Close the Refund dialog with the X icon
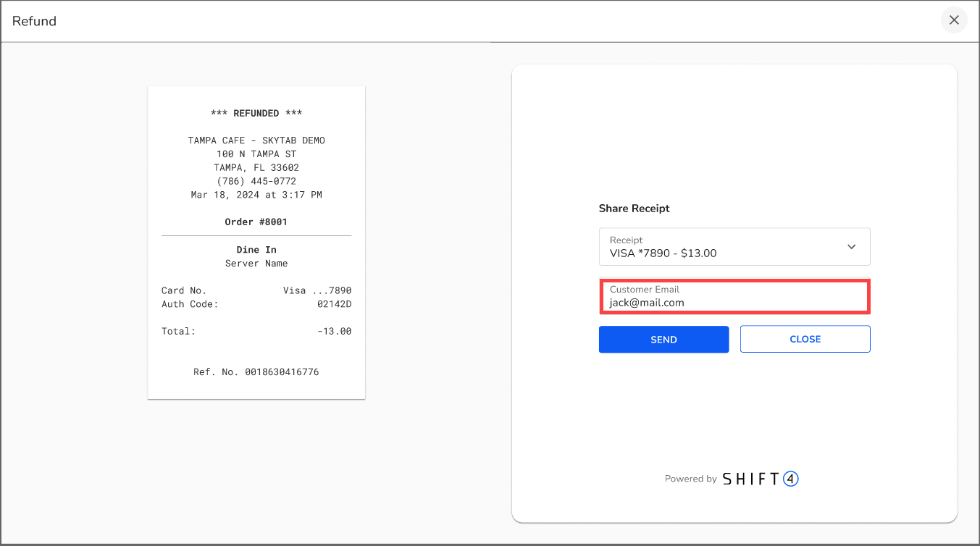Viewport: 980px width, 546px height. (x=954, y=20)
